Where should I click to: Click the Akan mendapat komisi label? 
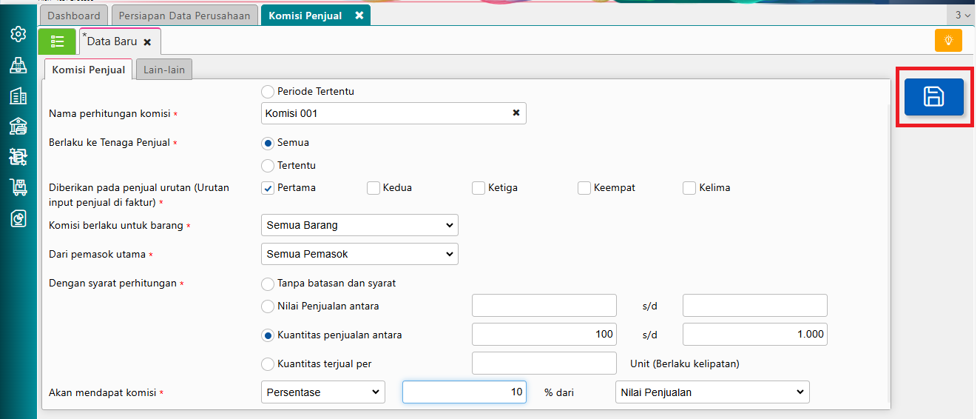102,392
